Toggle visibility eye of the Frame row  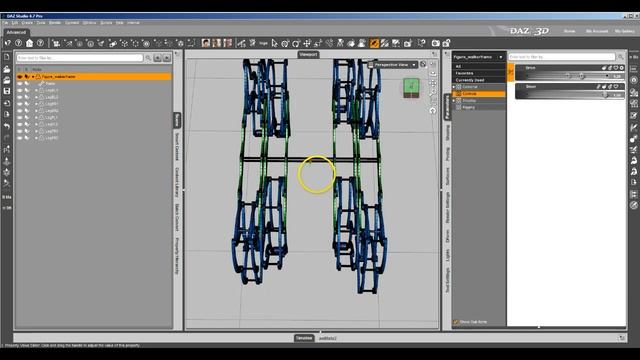click(20, 83)
